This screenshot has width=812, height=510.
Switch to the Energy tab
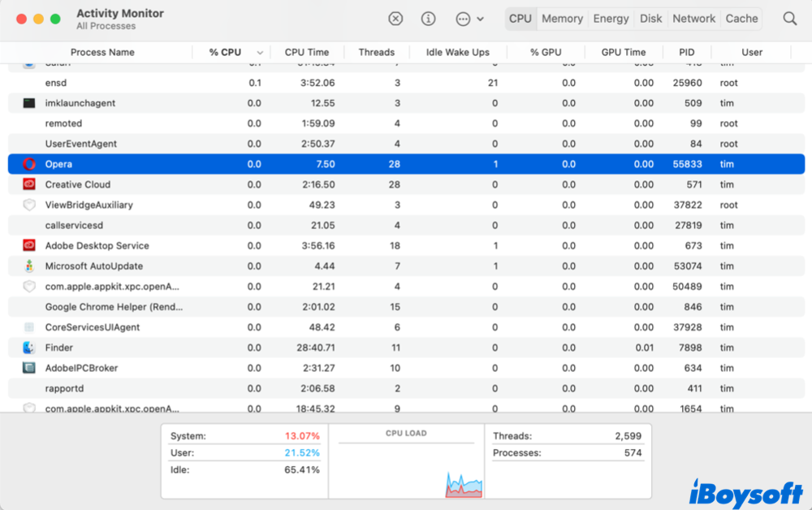click(x=611, y=19)
